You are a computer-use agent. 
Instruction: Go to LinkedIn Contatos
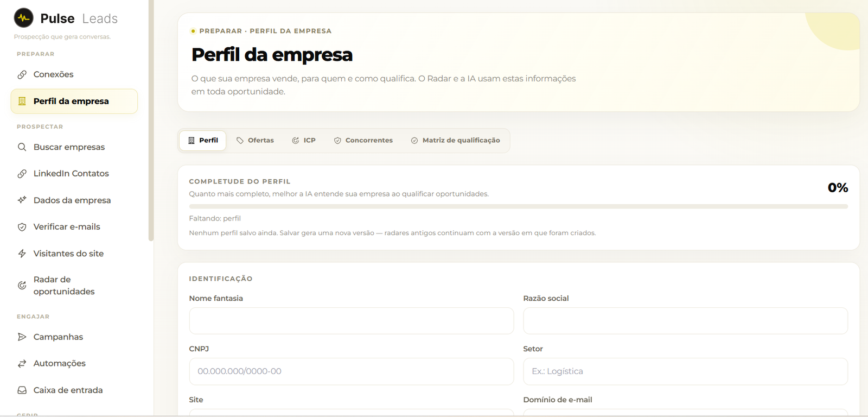74,174
